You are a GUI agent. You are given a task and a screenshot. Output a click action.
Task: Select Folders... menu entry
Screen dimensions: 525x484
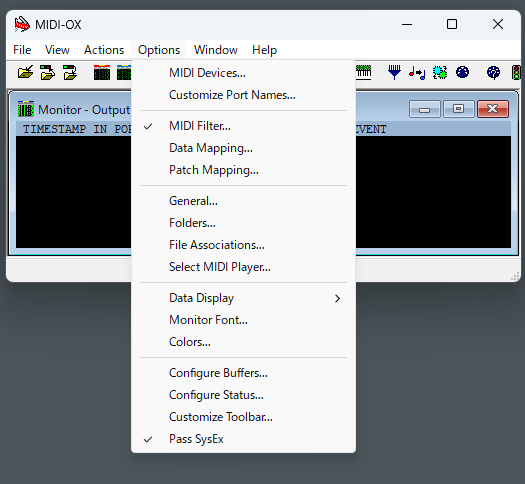243,223
